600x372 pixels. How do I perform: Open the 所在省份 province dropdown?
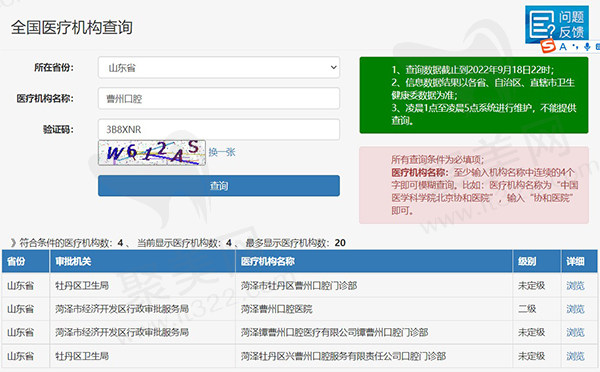click(219, 67)
